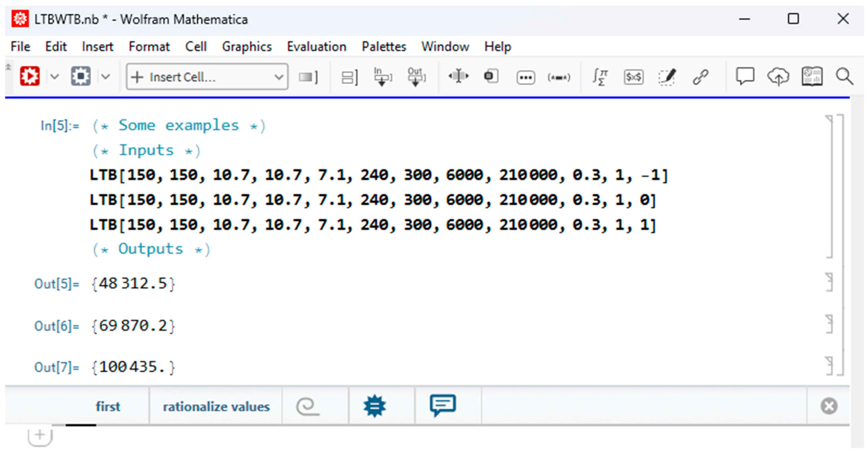868x453 pixels.
Task: Click the Mathematica app icon in title bar
Action: (20, 19)
